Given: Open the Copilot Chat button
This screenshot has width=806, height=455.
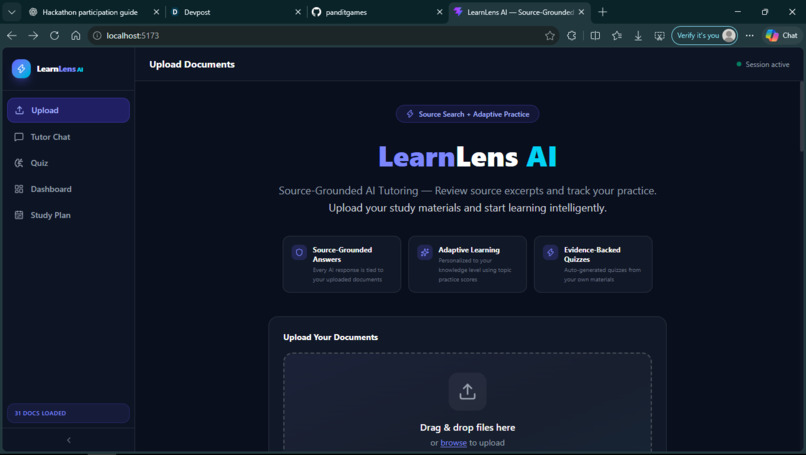Looking at the screenshot, I should [782, 35].
